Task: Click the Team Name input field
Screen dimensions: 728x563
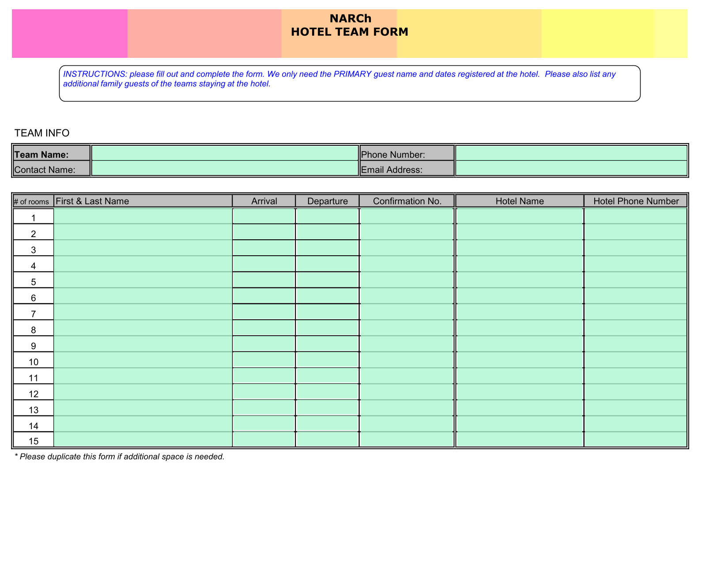Action: pos(225,153)
